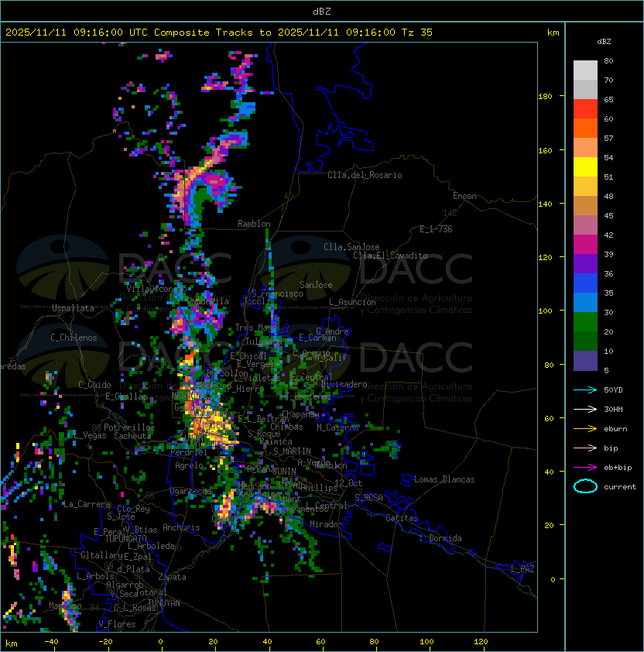Click the 'Uspallata' place label

pyautogui.click(x=74, y=308)
